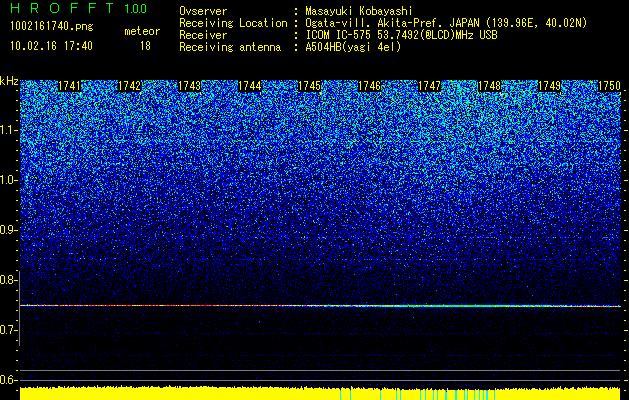Click the 0.9 frequency axis label
Image resolution: width=629 pixels, height=400 pixels.
point(8,230)
